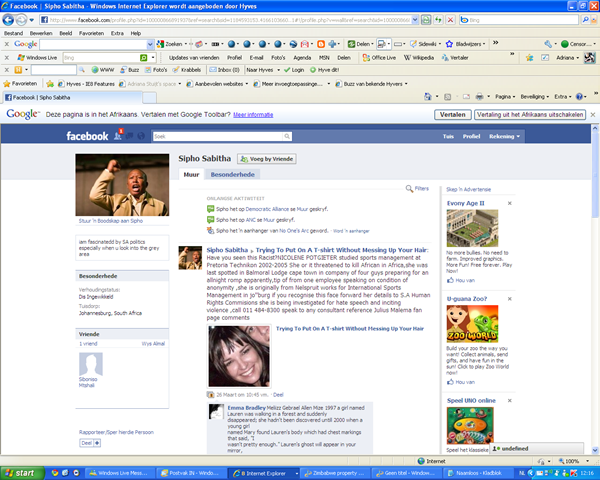Switch to Windows Live Messenger taskbar item
This screenshot has width=600, height=480.
pyautogui.click(x=118, y=473)
